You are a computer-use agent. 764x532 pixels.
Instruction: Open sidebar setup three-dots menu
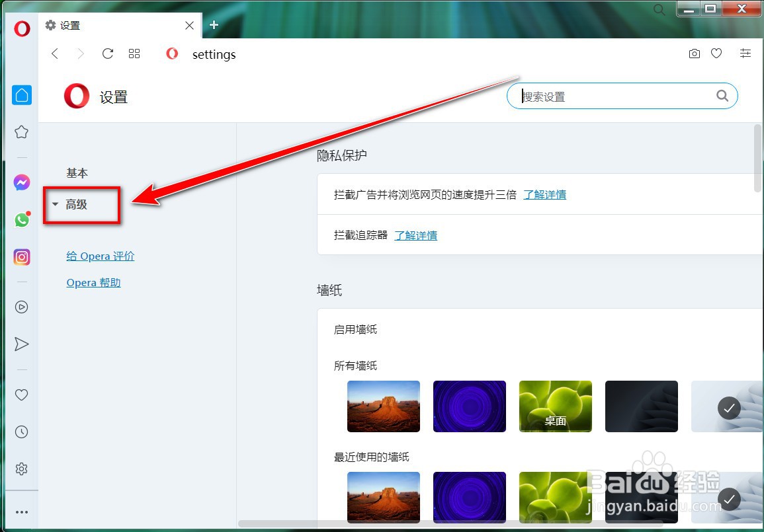pos(21,512)
